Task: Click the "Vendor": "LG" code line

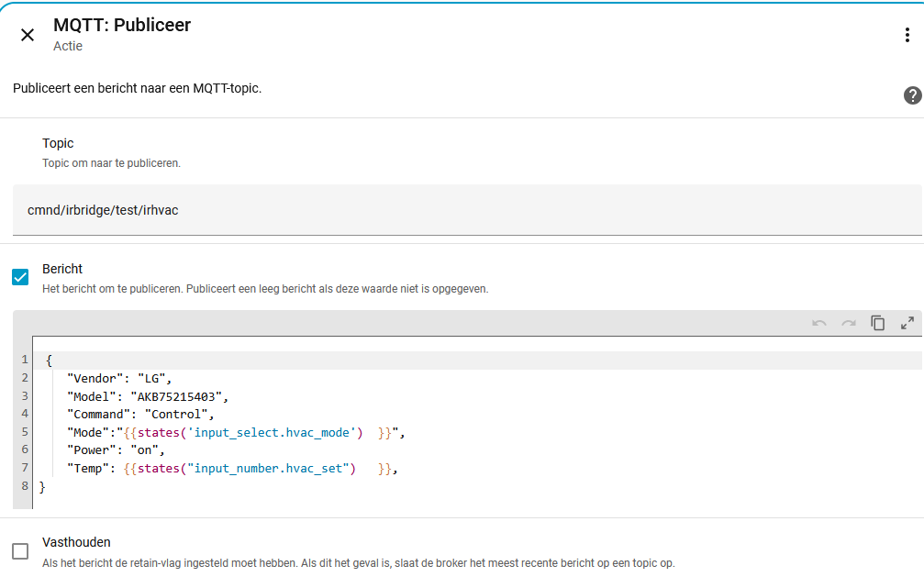Action: (x=118, y=378)
